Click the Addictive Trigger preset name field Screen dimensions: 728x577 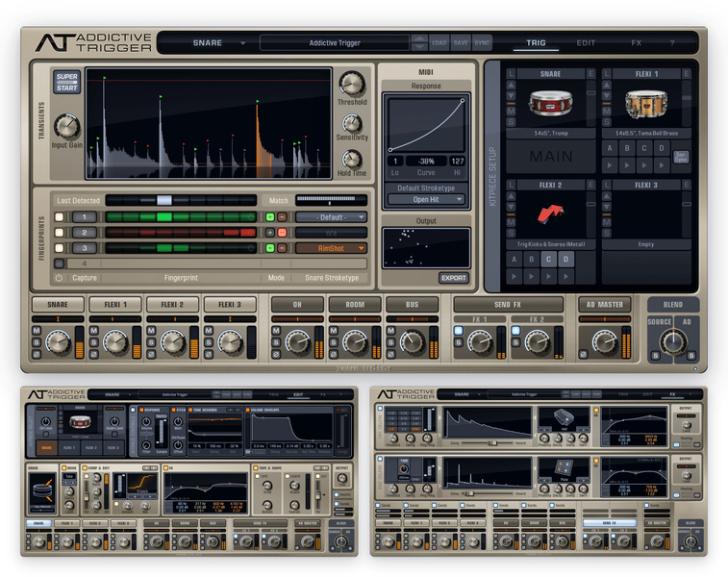(x=335, y=42)
